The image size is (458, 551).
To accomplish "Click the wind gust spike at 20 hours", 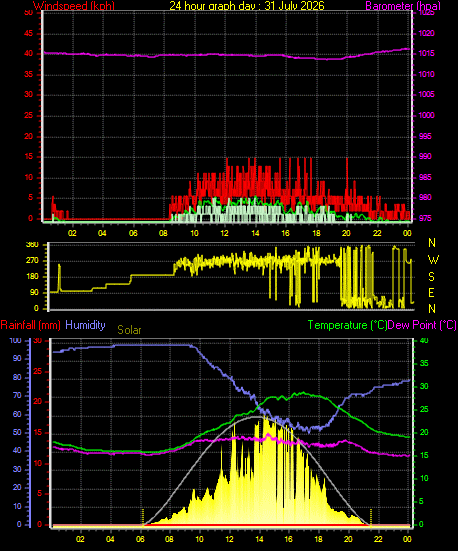I will click(347, 176).
